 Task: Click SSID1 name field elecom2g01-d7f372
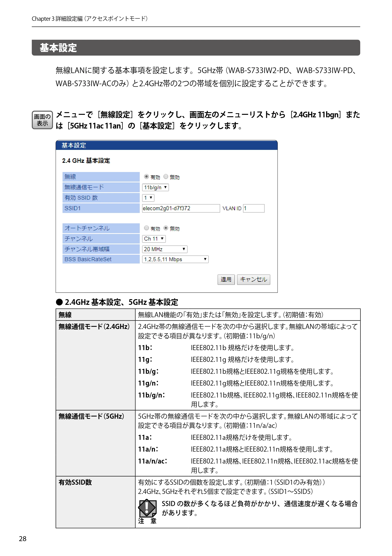point(181,208)
